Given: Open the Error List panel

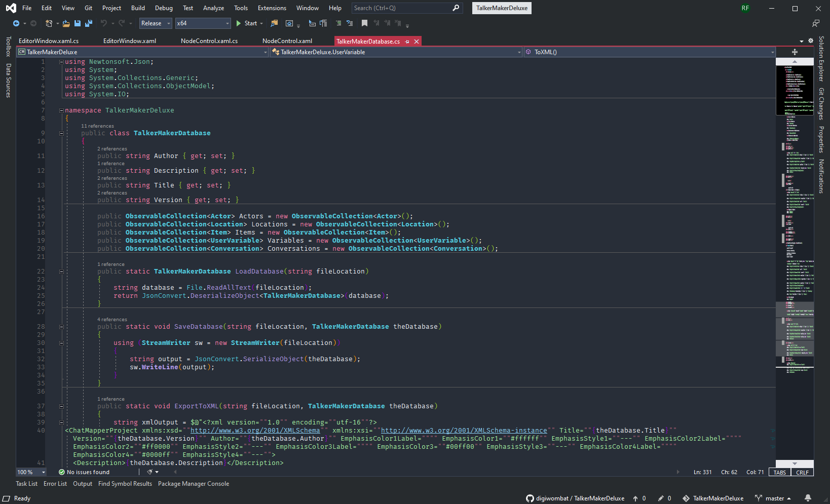Looking at the screenshot, I should tap(55, 484).
